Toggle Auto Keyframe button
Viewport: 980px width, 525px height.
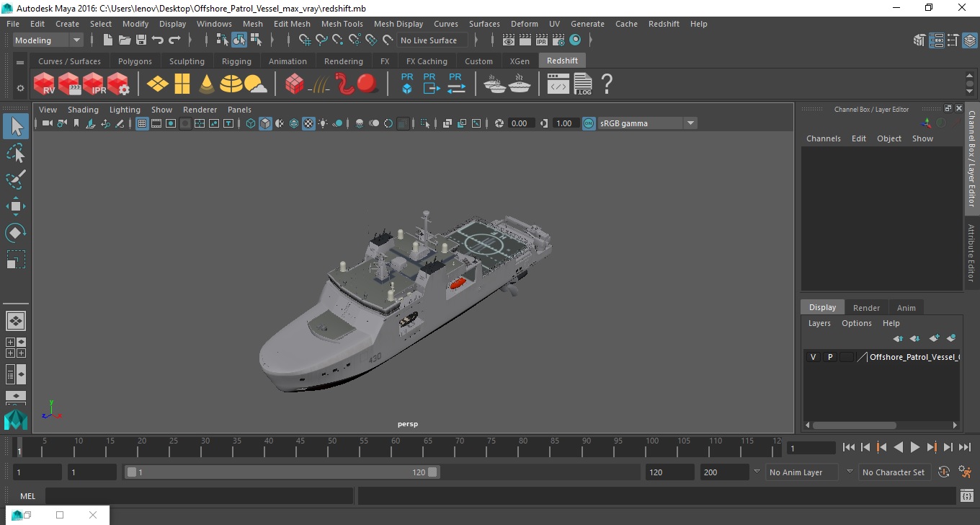pos(944,472)
